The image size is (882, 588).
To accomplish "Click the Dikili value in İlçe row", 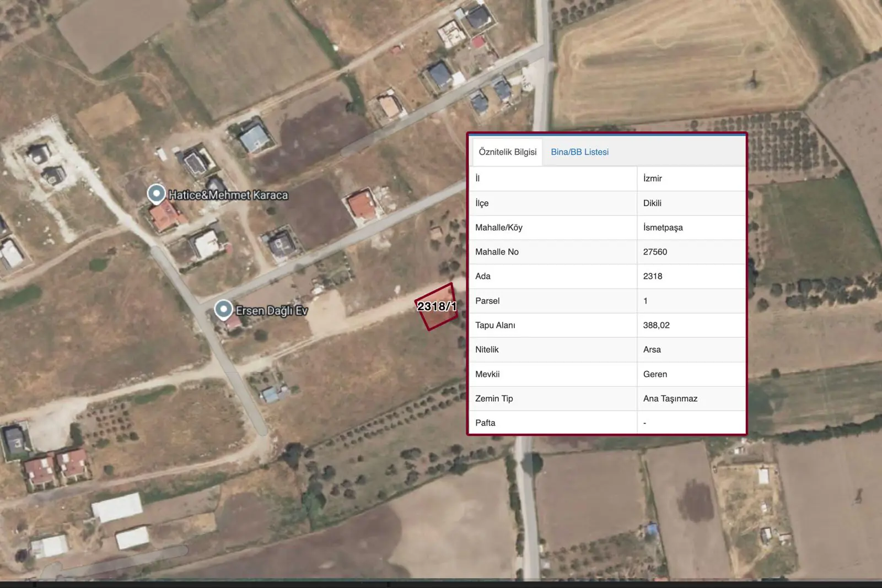I will (652, 203).
